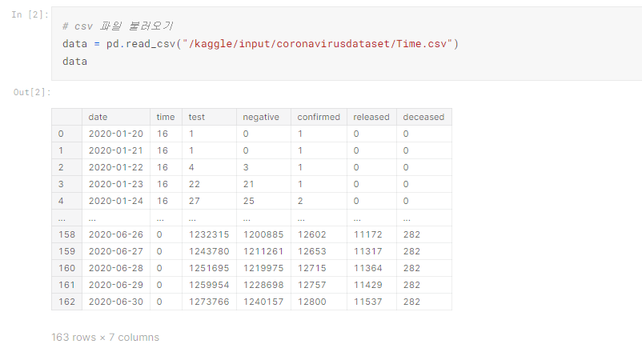Click test value 1232315
642x364 pixels.
pyautogui.click(x=209, y=234)
